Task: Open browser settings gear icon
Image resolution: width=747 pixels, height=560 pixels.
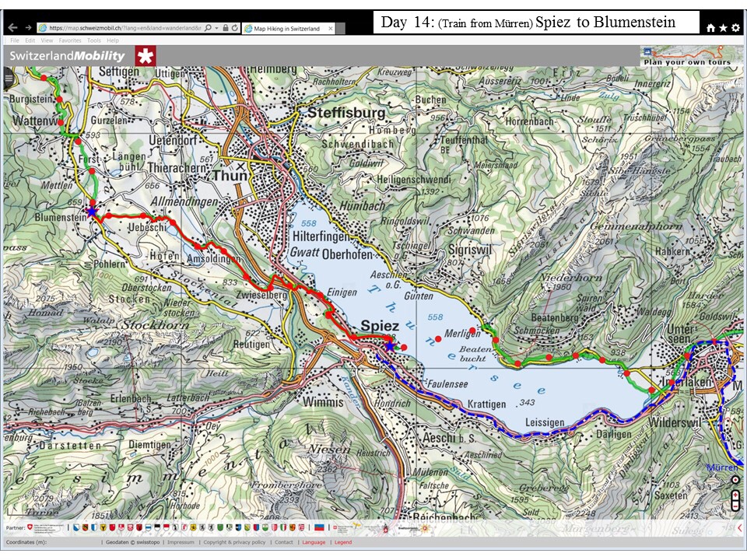Action: [735, 28]
